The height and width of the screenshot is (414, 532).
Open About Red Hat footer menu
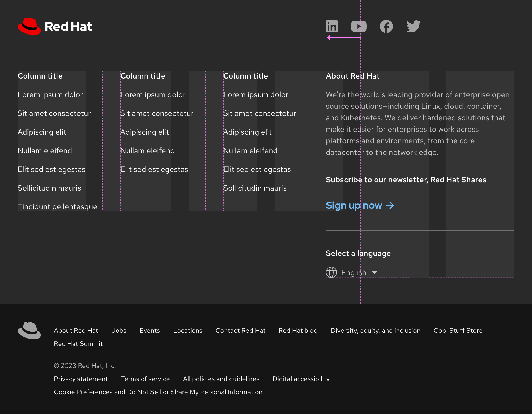click(76, 330)
